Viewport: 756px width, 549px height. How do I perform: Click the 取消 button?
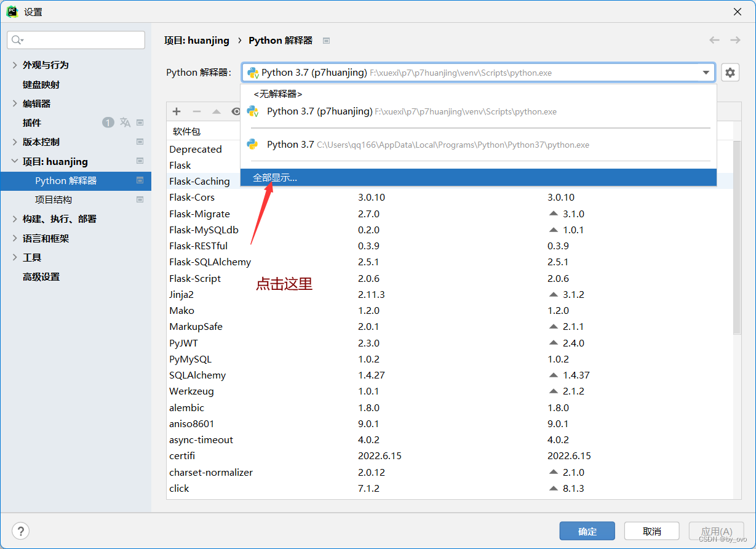(652, 531)
